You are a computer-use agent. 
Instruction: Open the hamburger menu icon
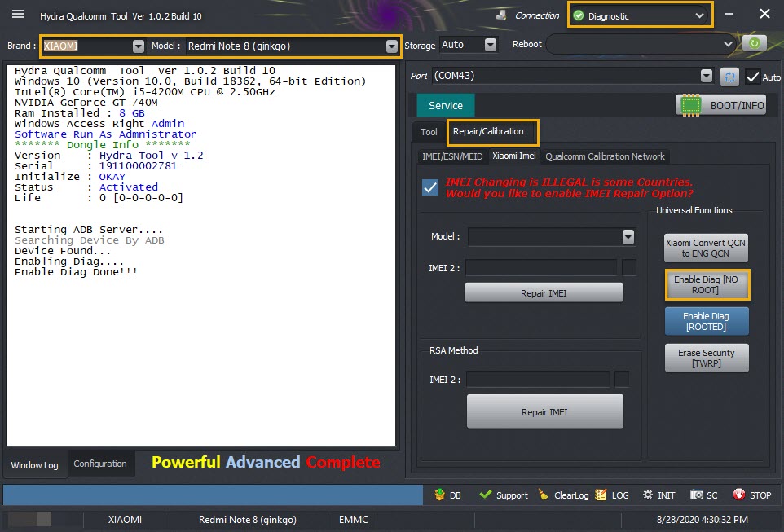tap(18, 14)
